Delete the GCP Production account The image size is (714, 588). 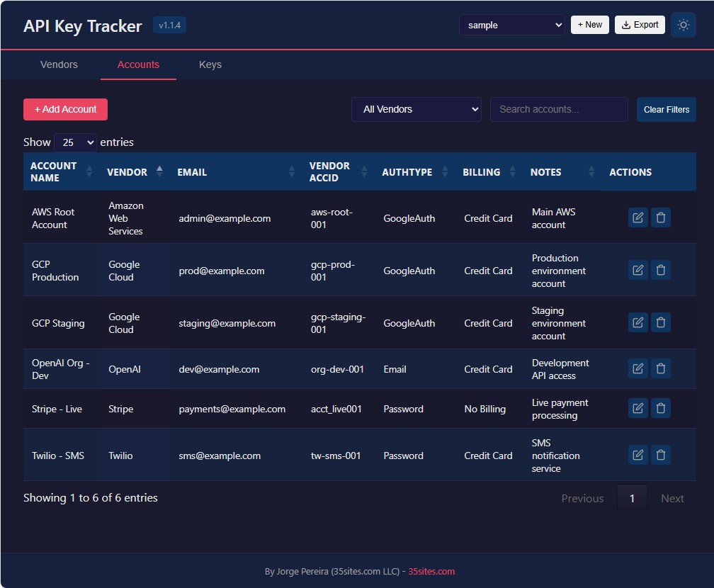[661, 270]
